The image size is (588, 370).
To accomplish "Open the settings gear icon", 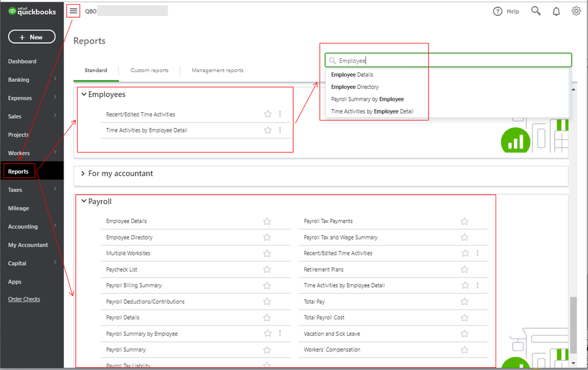I will coord(576,11).
